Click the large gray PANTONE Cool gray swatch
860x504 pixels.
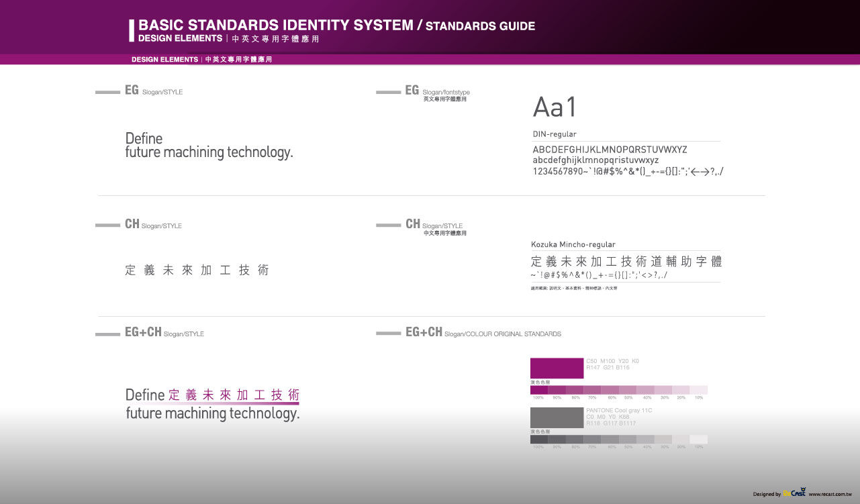[x=557, y=417]
